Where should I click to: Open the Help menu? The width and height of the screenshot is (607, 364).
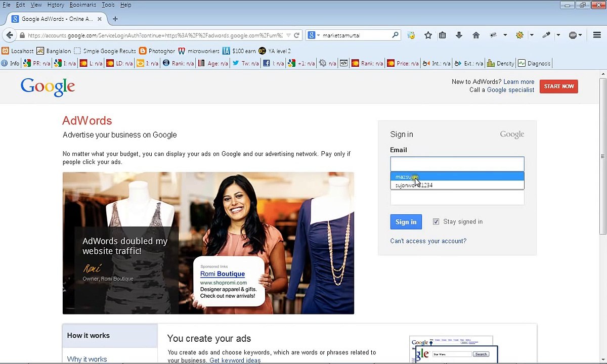coord(125,5)
